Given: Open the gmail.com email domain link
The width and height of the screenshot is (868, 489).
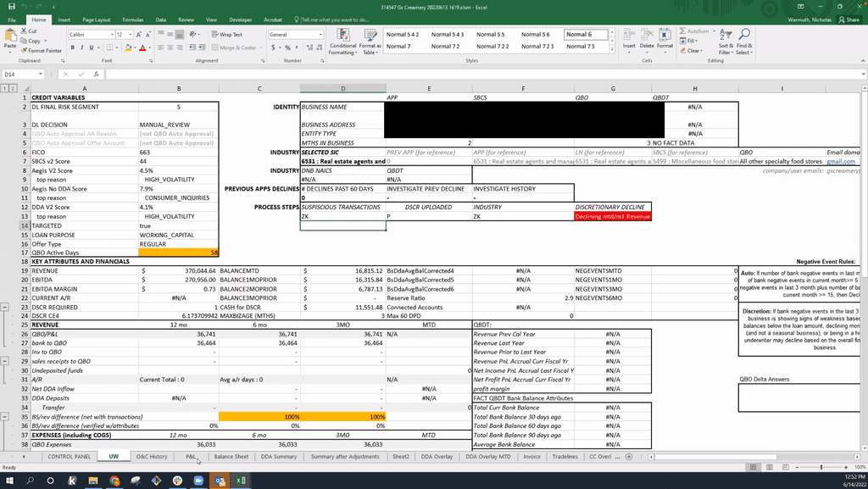Looking at the screenshot, I should pyautogui.click(x=841, y=162).
